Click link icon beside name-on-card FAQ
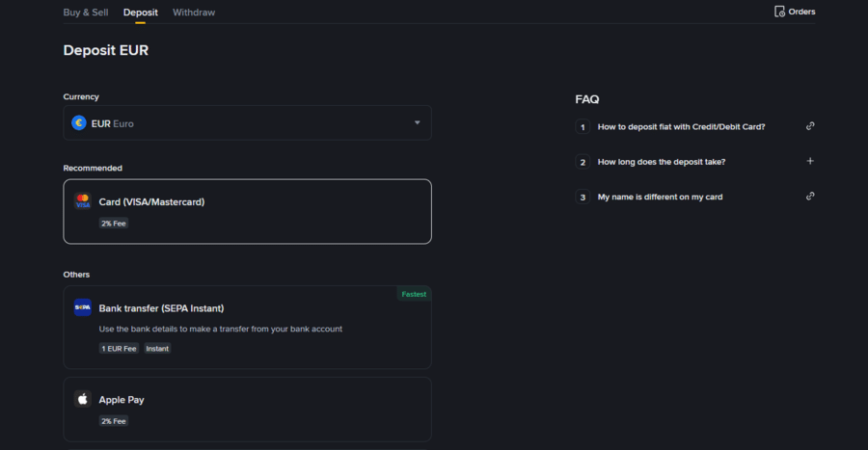This screenshot has width=868, height=450. tap(810, 197)
